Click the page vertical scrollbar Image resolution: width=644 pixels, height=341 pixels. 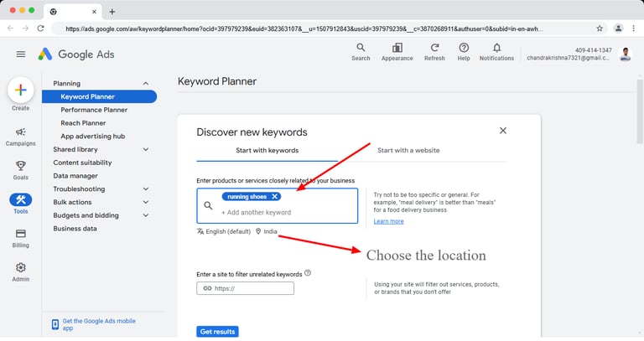pos(640,111)
